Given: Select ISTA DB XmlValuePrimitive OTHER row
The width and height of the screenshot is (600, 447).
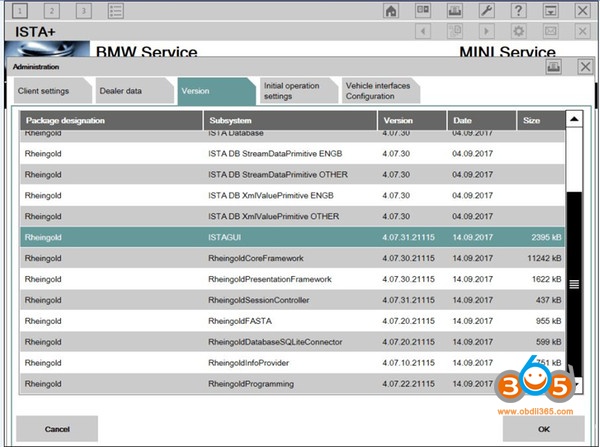Looking at the screenshot, I should pos(292,216).
